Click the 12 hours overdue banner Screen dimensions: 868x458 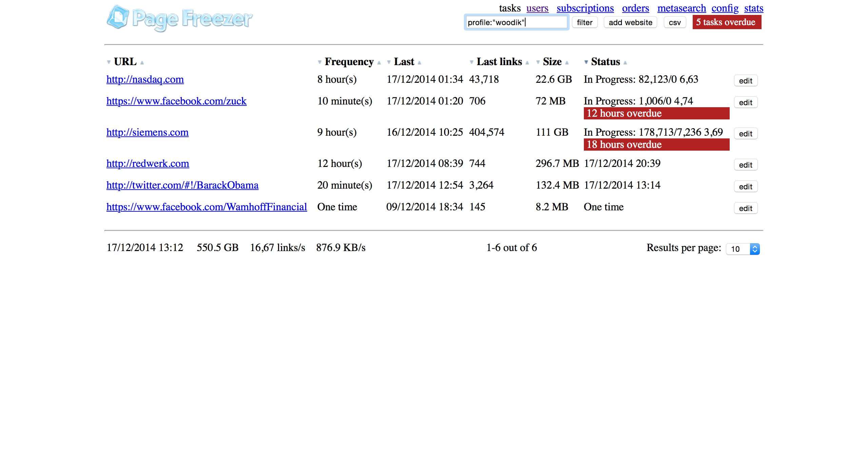(x=656, y=113)
